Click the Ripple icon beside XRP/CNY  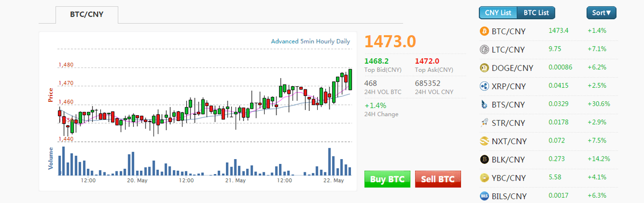(484, 86)
